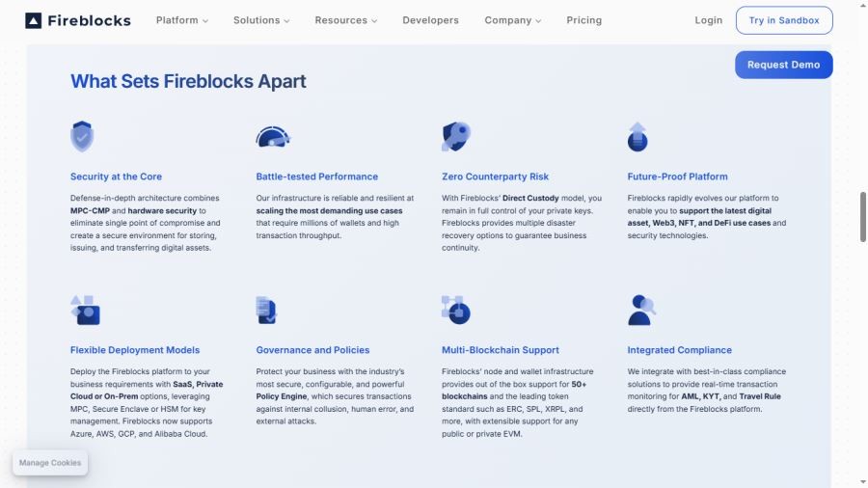Click the page vertical scrollbar thumb
The height and width of the screenshot is (488, 868).
point(862,217)
